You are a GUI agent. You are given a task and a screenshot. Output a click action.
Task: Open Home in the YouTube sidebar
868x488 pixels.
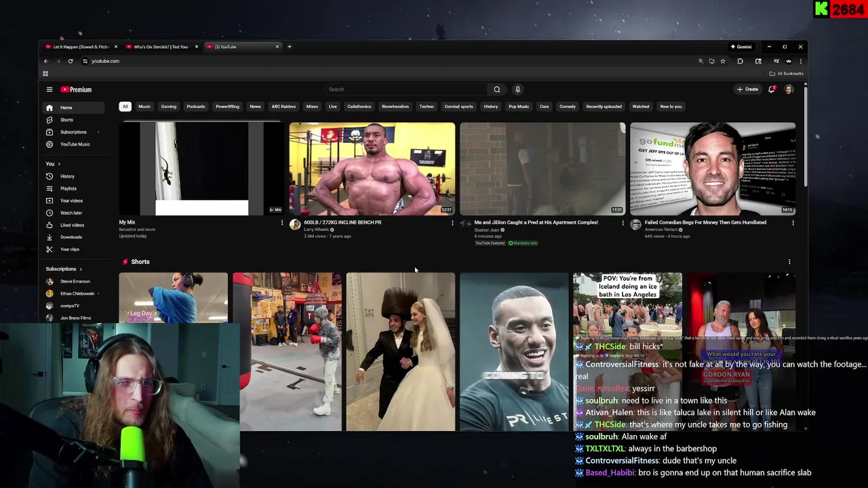[x=75, y=108]
